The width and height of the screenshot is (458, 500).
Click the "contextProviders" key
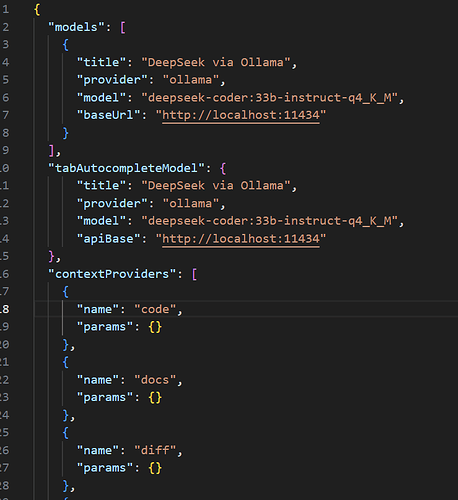pos(112,274)
